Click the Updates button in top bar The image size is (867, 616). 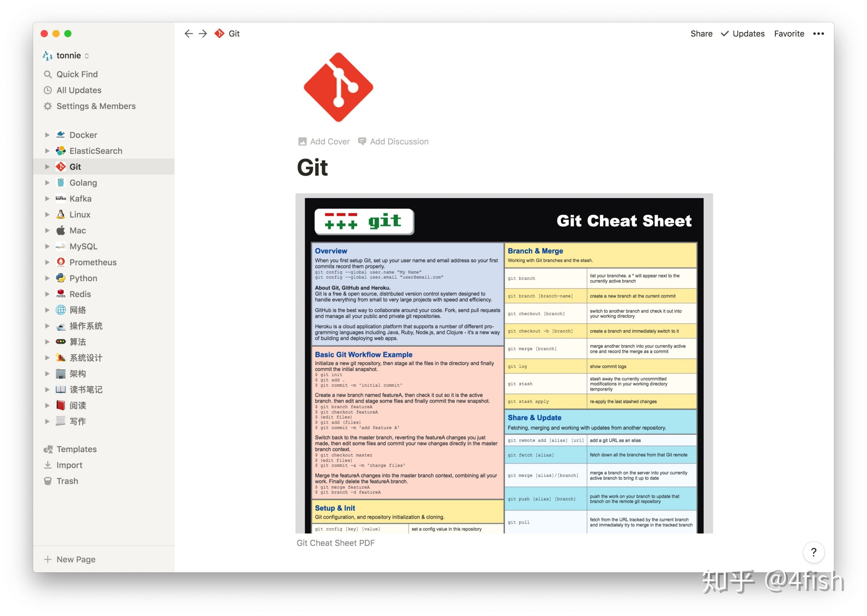[x=743, y=34]
